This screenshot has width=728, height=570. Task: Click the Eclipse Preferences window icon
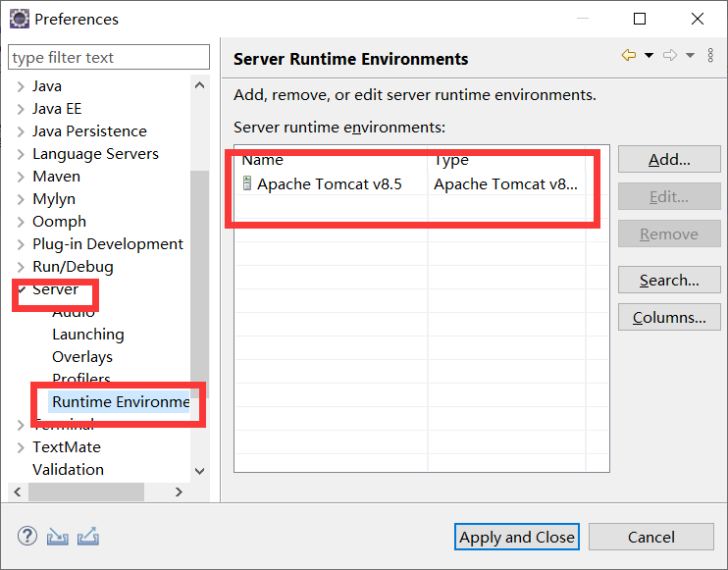click(19, 19)
